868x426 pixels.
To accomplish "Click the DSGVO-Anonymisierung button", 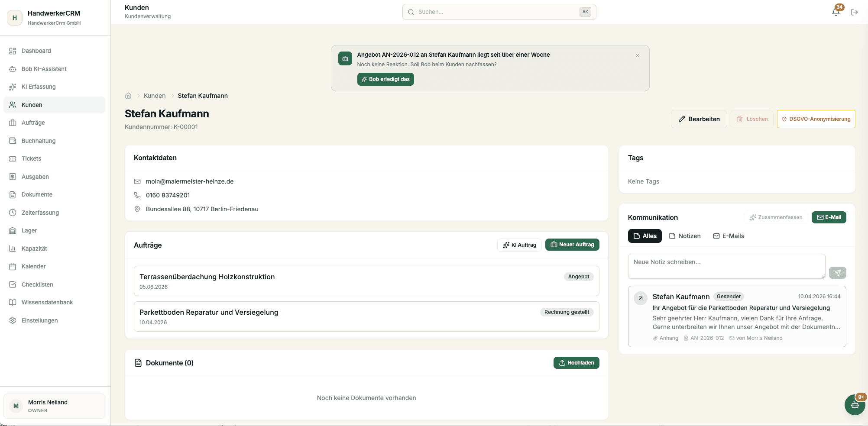I will pyautogui.click(x=816, y=119).
